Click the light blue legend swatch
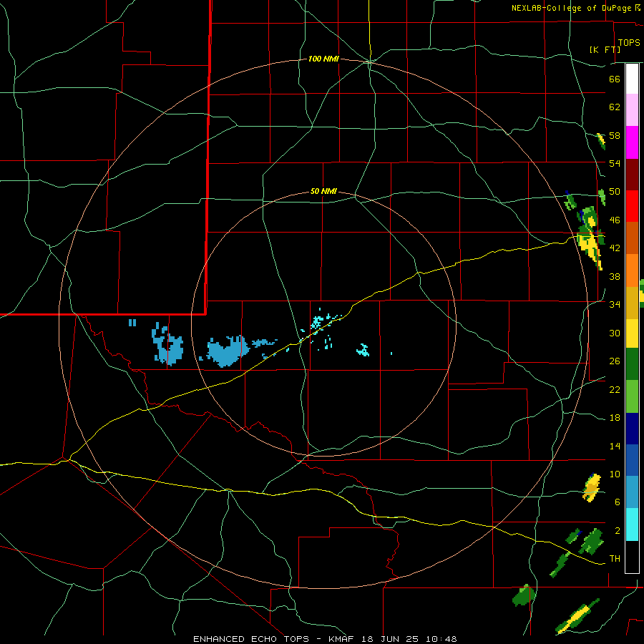The height and width of the screenshot is (644, 644). pyautogui.click(x=632, y=492)
